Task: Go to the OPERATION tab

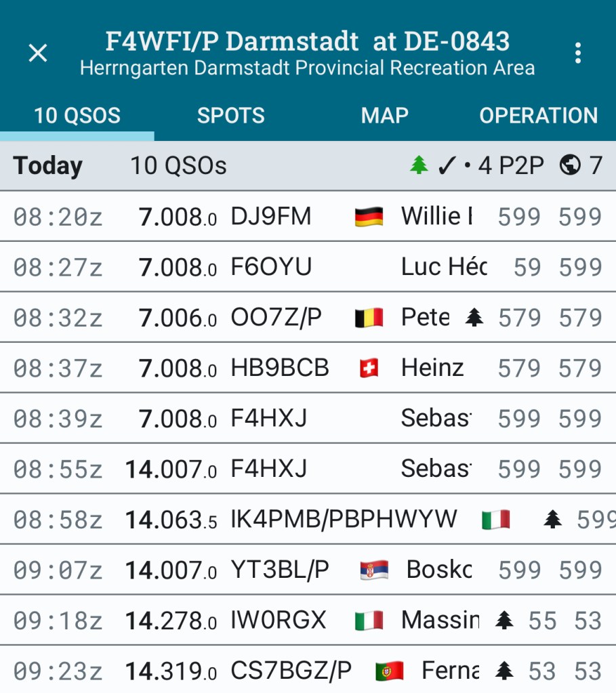Action: coord(538,116)
